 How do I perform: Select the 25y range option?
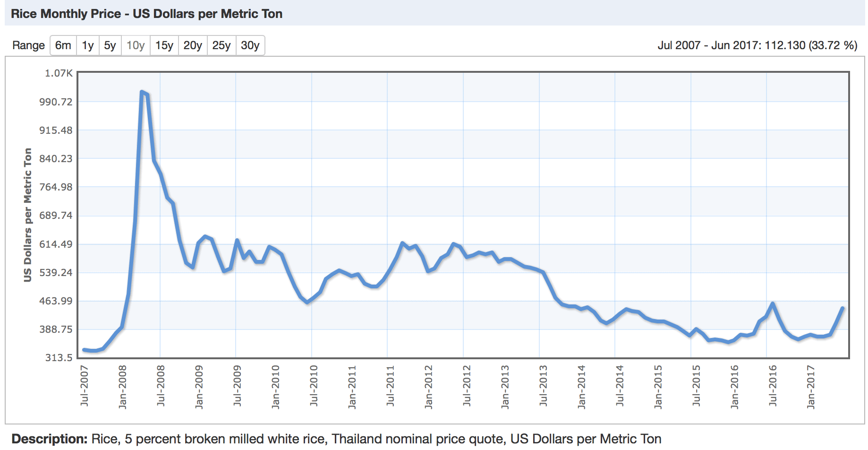coord(221,45)
